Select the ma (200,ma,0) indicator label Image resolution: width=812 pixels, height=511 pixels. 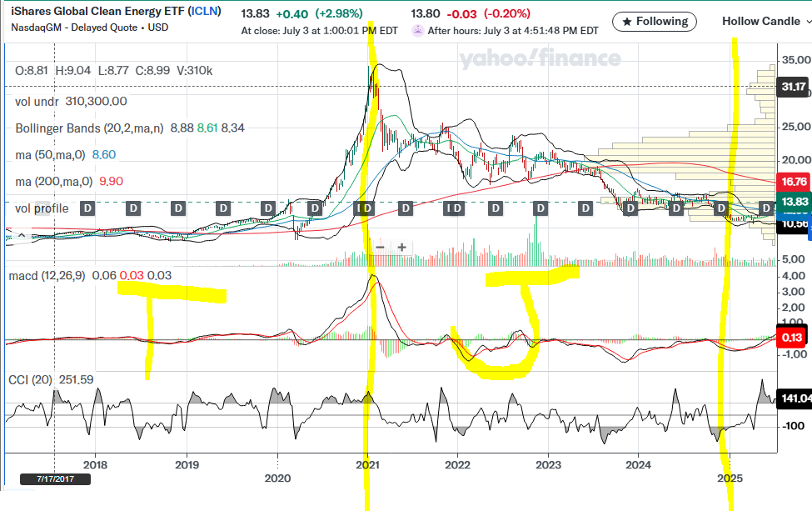point(54,182)
